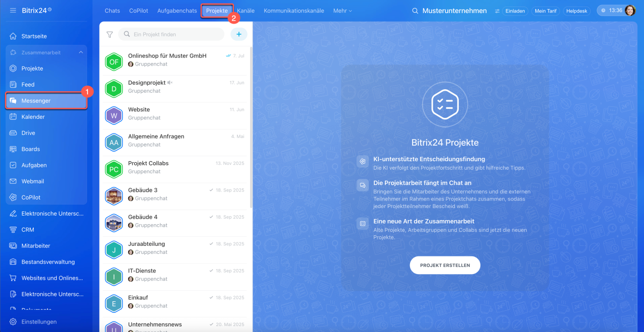Open the Projekt Collabs chat
This screenshot has width=644, height=332.
[x=175, y=169]
